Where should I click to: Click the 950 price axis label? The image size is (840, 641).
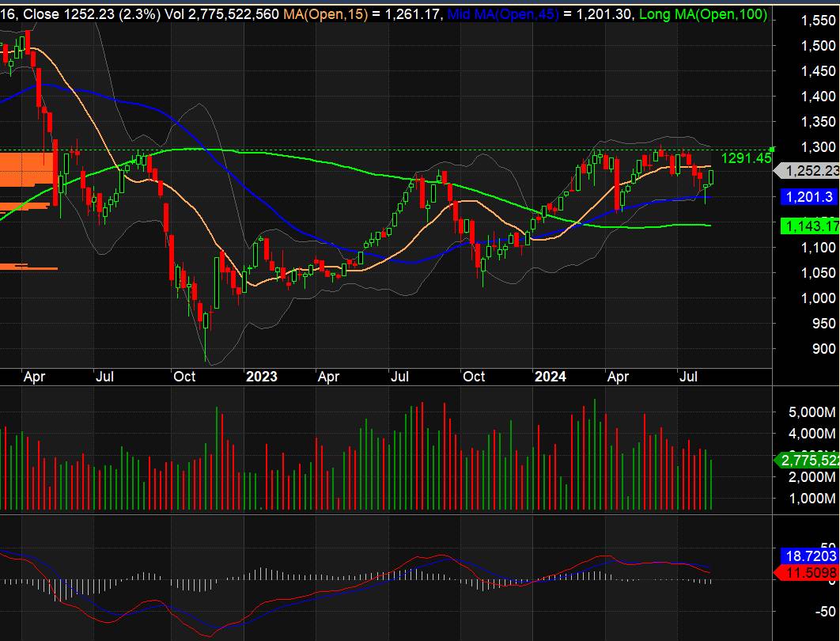click(824, 324)
